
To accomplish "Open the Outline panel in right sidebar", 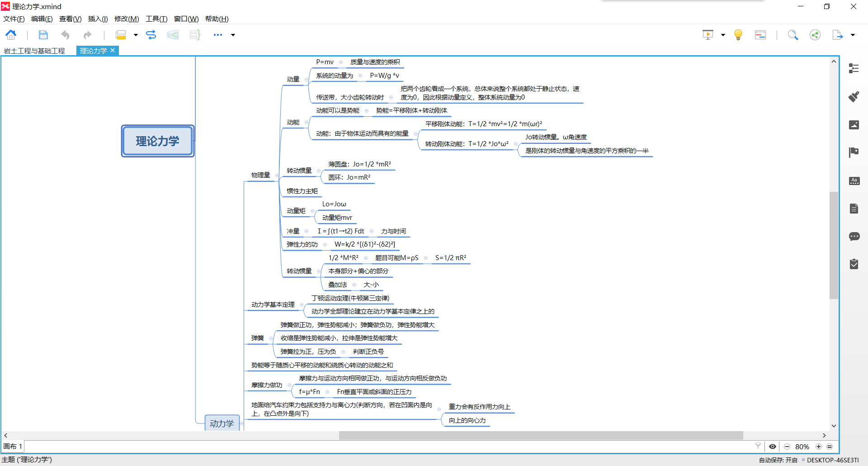I will pos(854,68).
